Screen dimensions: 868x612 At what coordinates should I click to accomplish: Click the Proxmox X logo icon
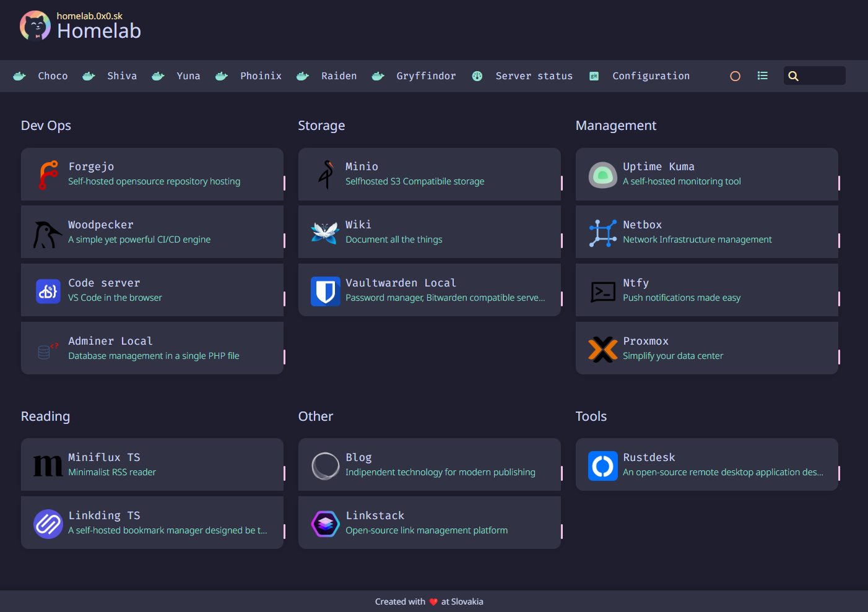(602, 349)
